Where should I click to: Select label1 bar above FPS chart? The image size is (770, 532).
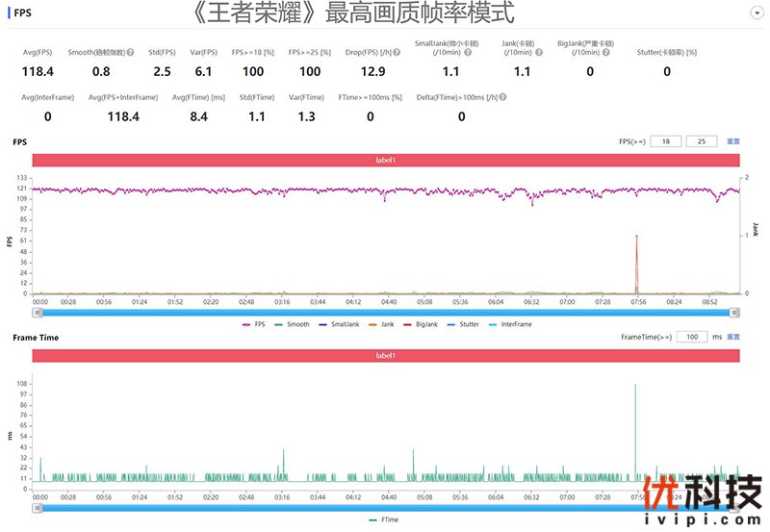[385, 160]
